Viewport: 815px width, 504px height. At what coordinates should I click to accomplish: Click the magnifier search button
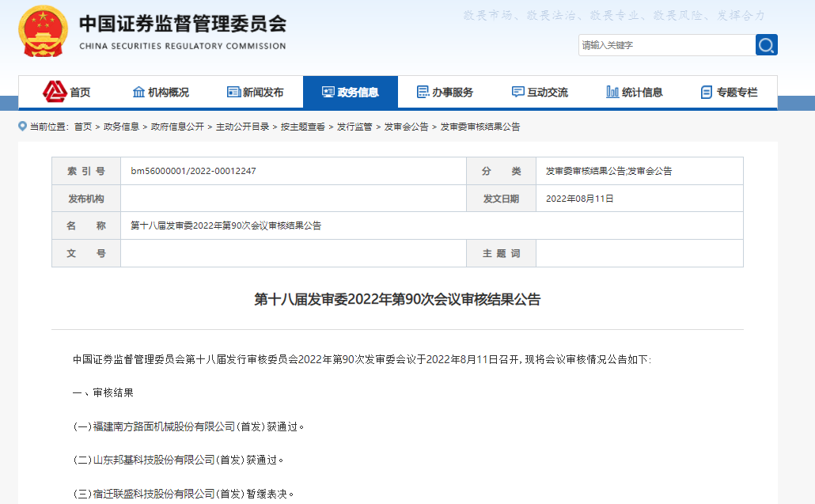point(766,45)
